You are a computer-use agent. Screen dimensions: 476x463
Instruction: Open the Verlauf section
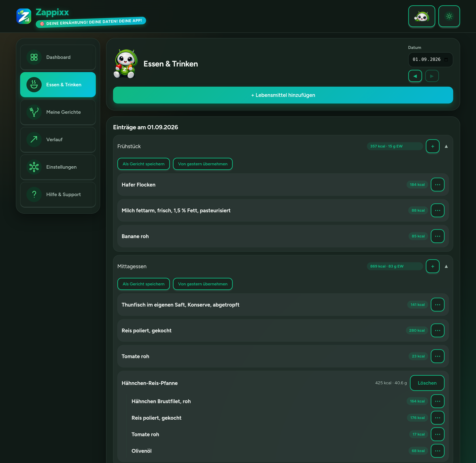58,140
